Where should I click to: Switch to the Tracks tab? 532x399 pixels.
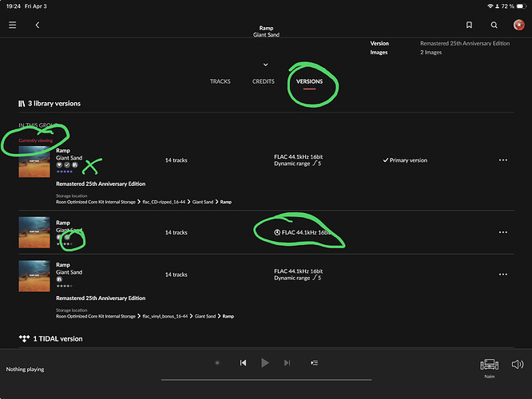(220, 81)
